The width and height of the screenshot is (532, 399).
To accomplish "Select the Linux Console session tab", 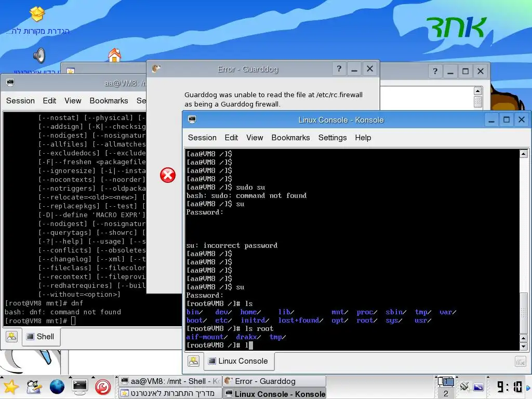I will click(239, 361).
